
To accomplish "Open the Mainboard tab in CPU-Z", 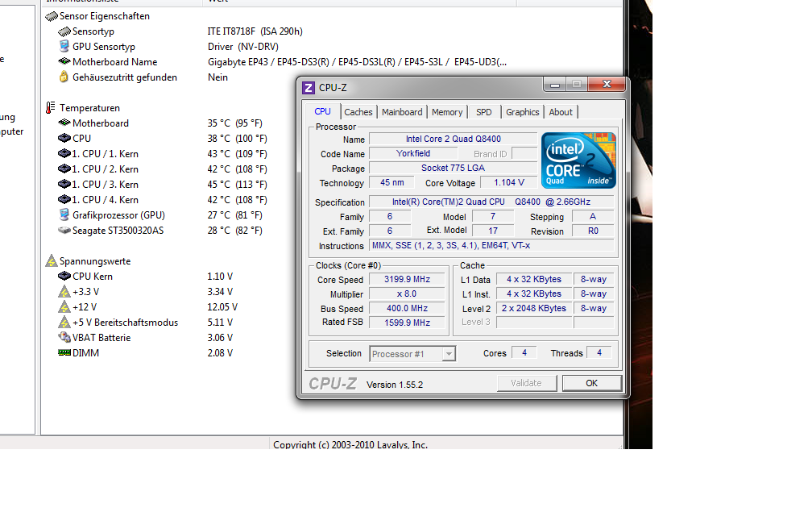I will pyautogui.click(x=402, y=112).
